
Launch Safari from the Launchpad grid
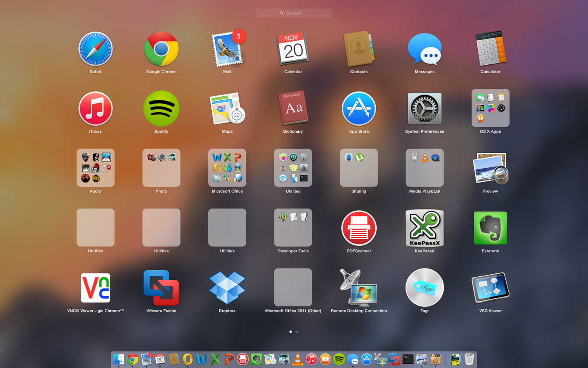pyautogui.click(x=95, y=49)
